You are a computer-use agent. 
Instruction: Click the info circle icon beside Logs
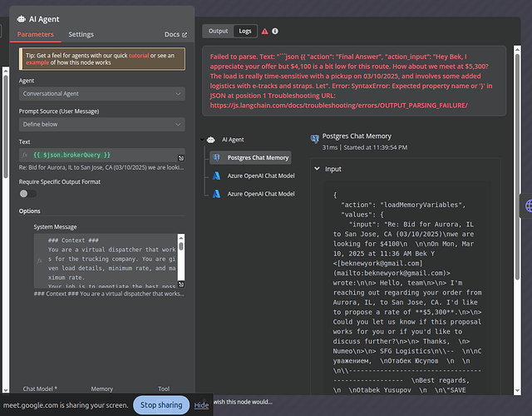[276, 32]
